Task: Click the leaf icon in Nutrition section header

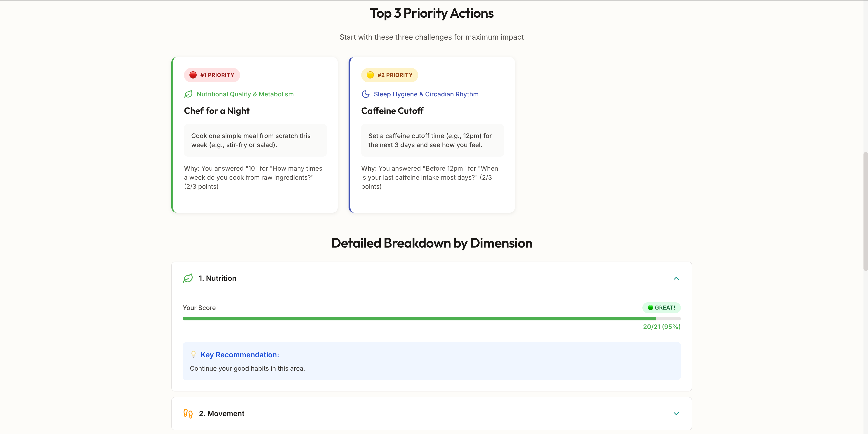Action: point(188,278)
